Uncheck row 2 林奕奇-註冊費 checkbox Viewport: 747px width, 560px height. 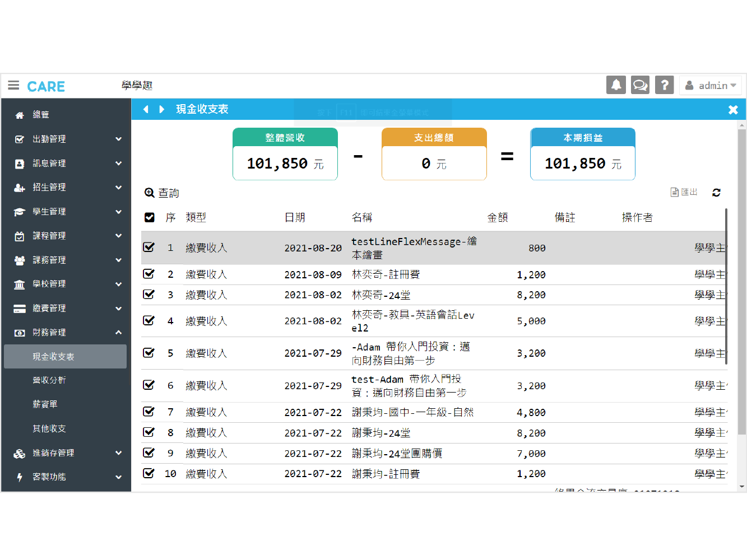(149, 274)
